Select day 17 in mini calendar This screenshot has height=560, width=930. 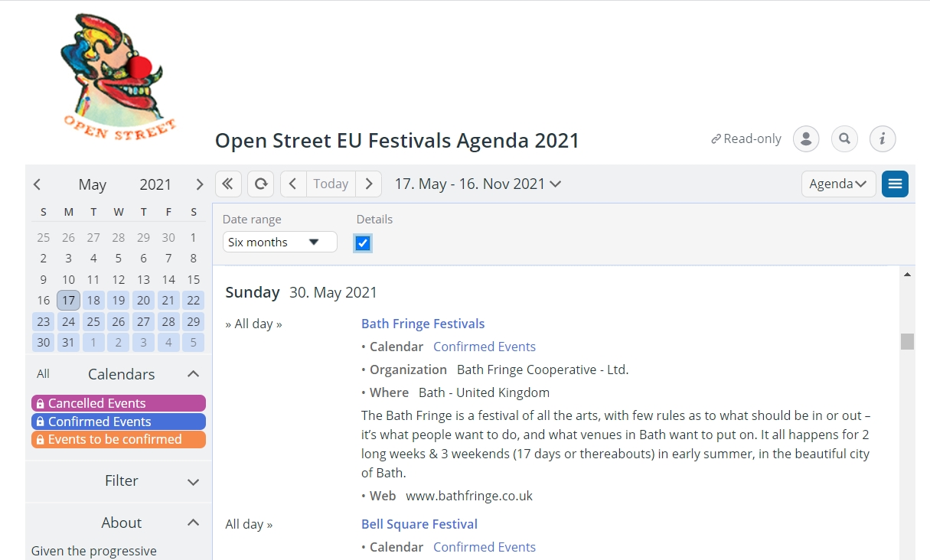click(x=68, y=300)
